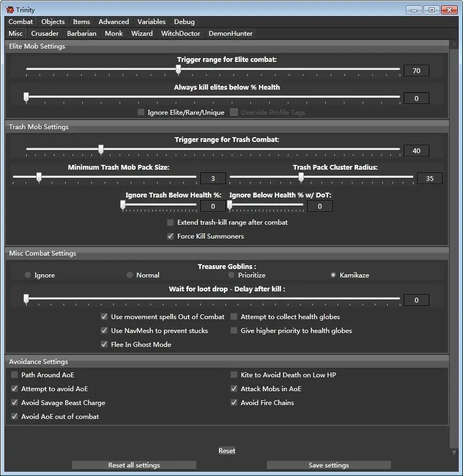
Task: Click the Always kill elites health slider thumb
Action: tap(26, 98)
